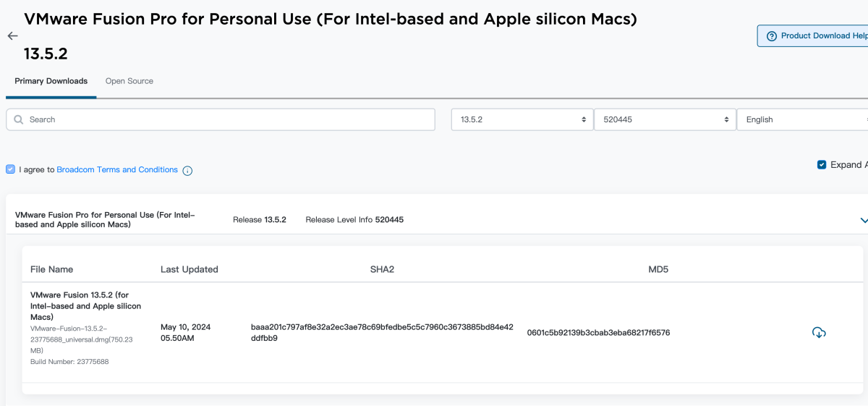
Task: Click the File Name column header
Action: point(51,269)
